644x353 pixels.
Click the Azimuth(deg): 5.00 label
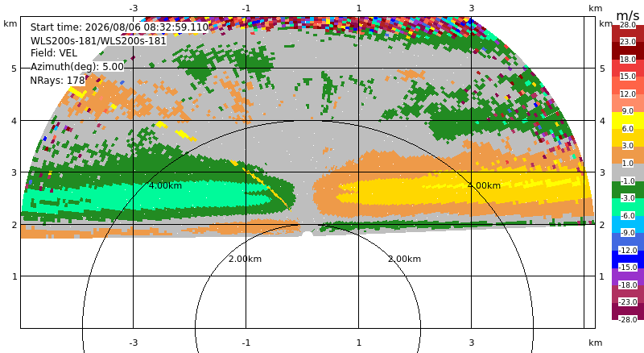[x=76, y=66]
